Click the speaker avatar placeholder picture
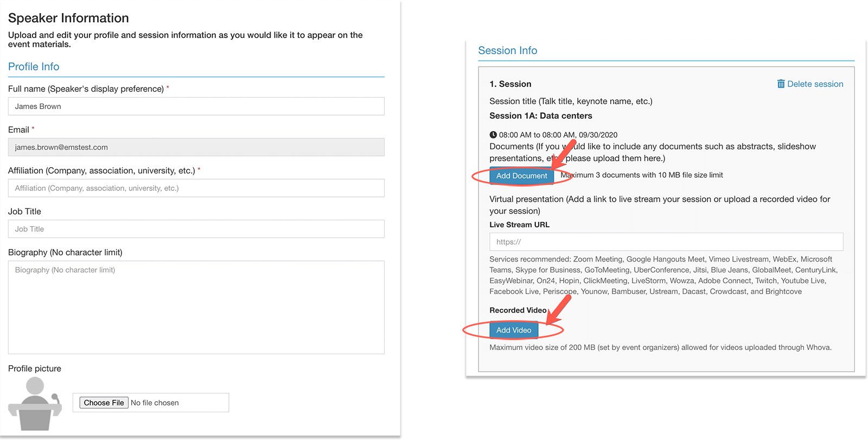 pos(35,404)
